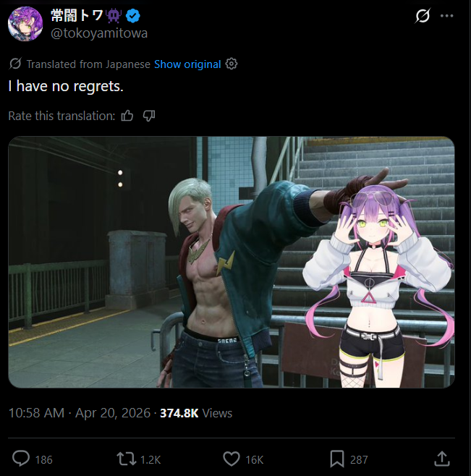Open translation settings gear icon
This screenshot has height=476, width=471.
tap(232, 64)
